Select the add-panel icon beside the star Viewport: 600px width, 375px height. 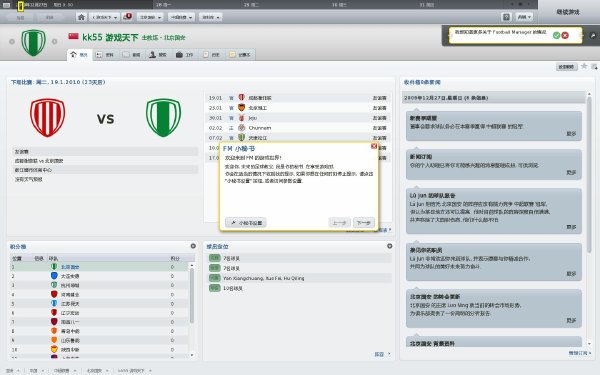pos(594,66)
